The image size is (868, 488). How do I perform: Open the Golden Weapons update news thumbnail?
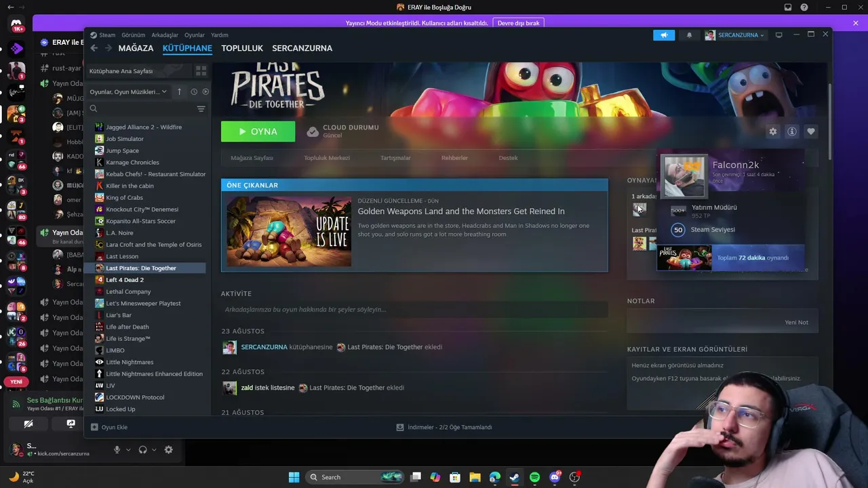point(289,231)
